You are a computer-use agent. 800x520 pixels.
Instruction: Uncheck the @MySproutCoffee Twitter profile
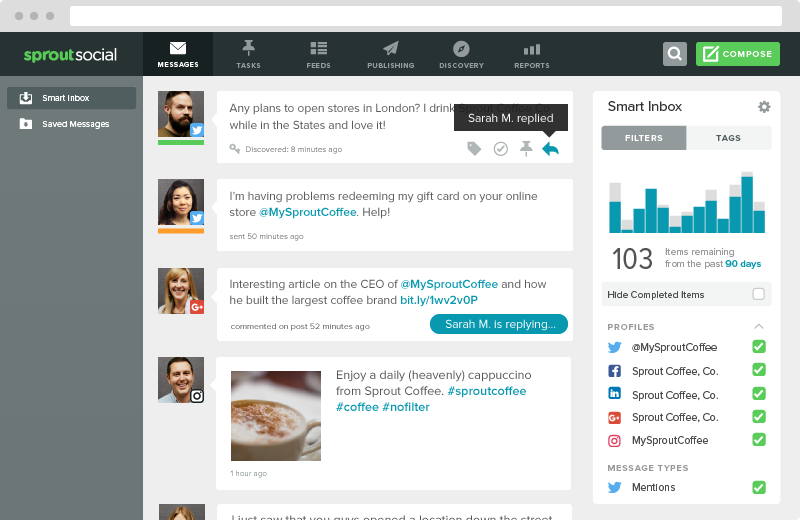click(x=759, y=347)
